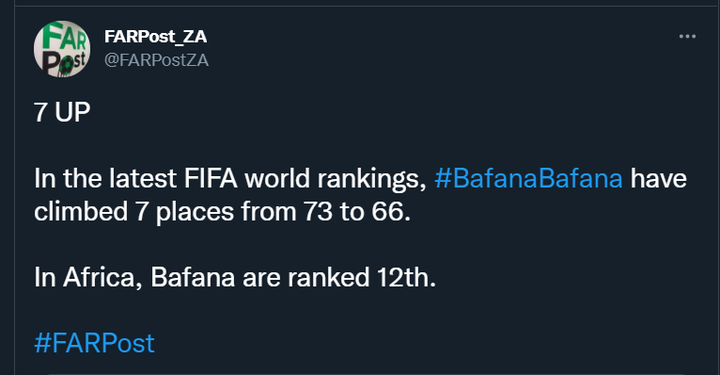
Task: Click the FARPost_ZA display name
Action: [155, 36]
